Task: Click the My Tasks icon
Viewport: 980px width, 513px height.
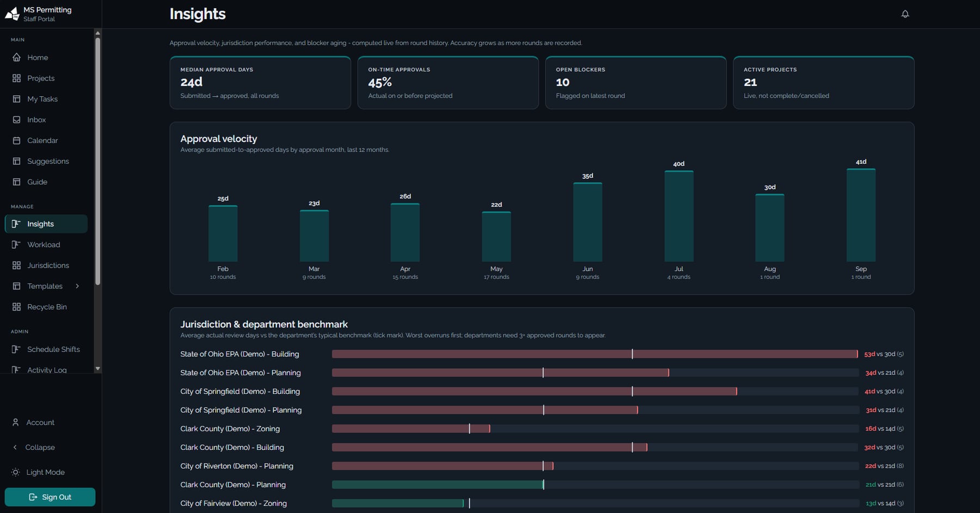Action: [x=16, y=99]
